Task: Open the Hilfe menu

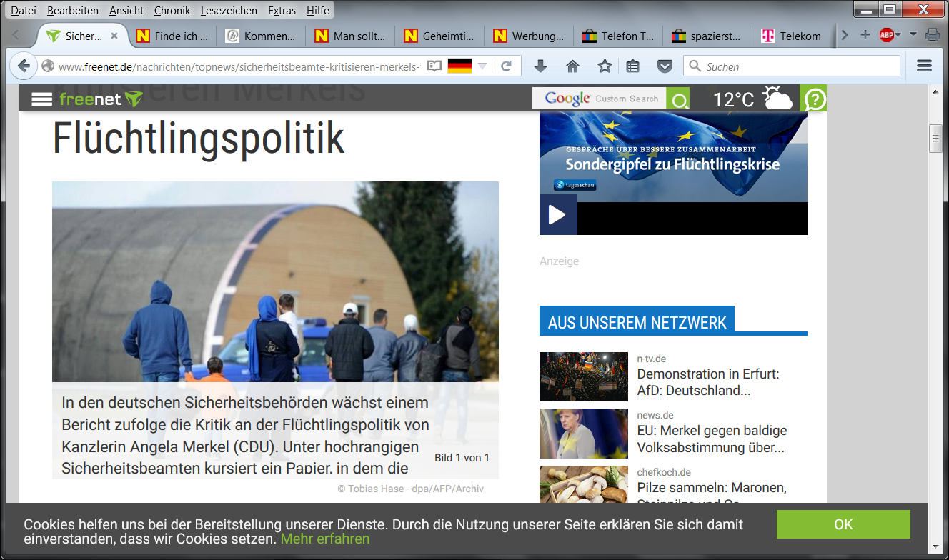Action: click(318, 11)
